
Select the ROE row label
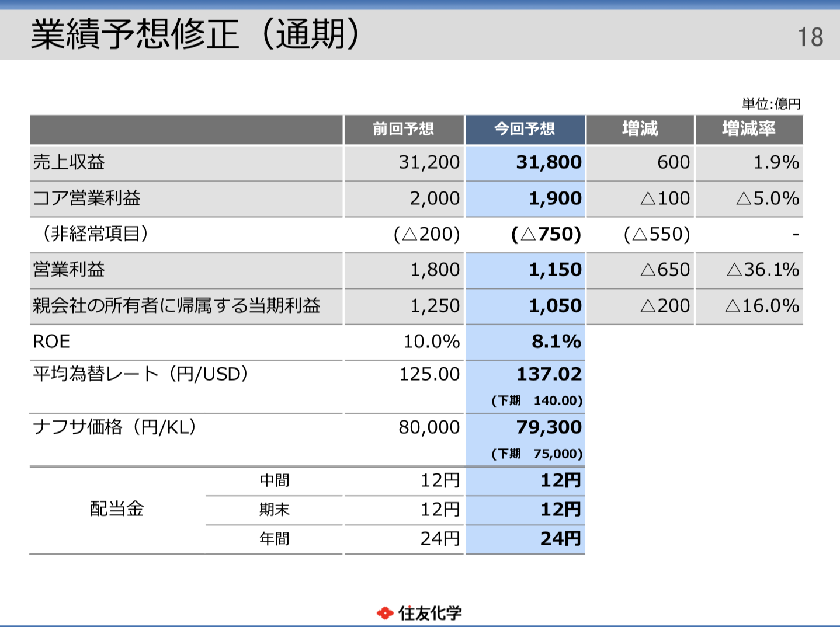[51, 342]
